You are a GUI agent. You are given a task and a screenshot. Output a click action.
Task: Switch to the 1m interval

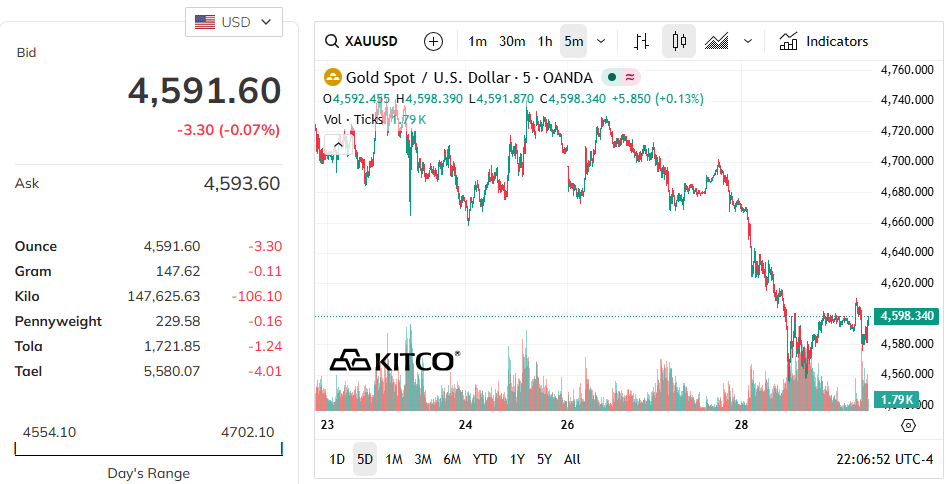477,41
